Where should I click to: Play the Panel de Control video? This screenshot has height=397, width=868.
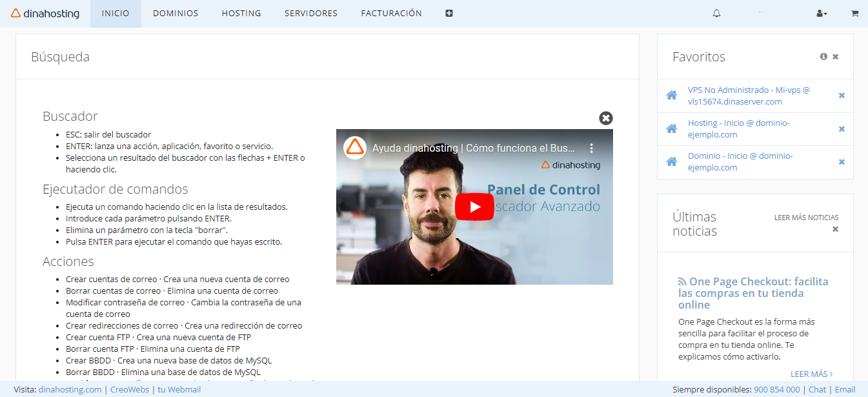pos(474,207)
